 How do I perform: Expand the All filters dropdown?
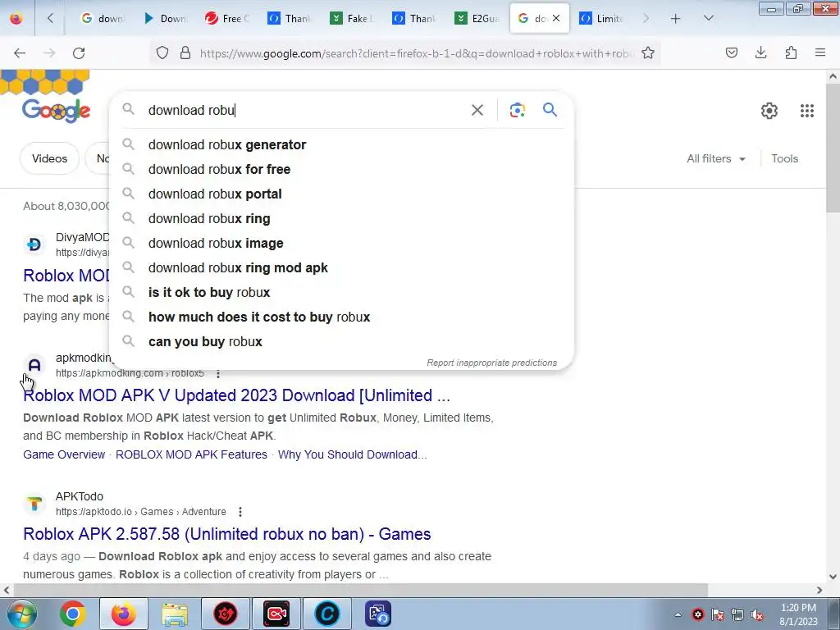715,158
